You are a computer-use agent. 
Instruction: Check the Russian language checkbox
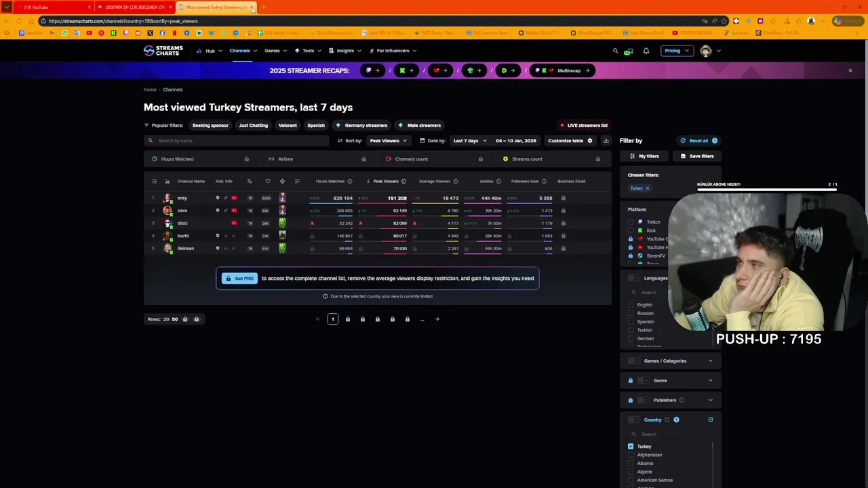(631, 313)
